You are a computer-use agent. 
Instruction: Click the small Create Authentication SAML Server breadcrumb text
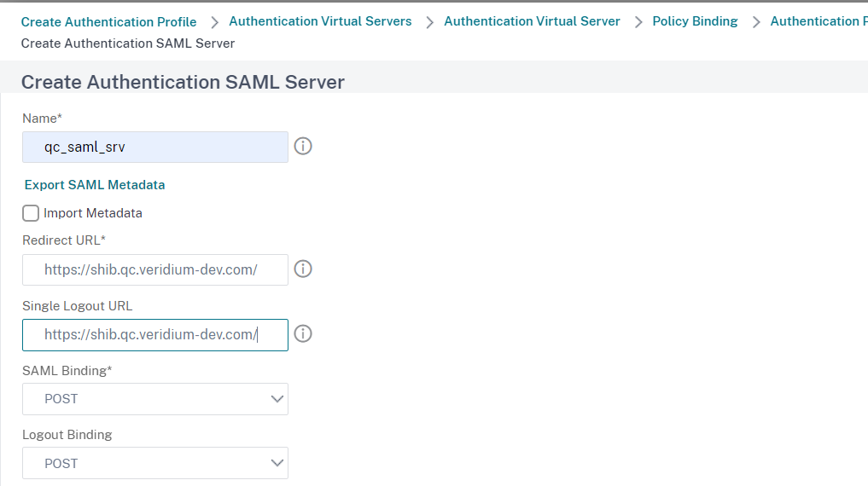pyautogui.click(x=127, y=43)
